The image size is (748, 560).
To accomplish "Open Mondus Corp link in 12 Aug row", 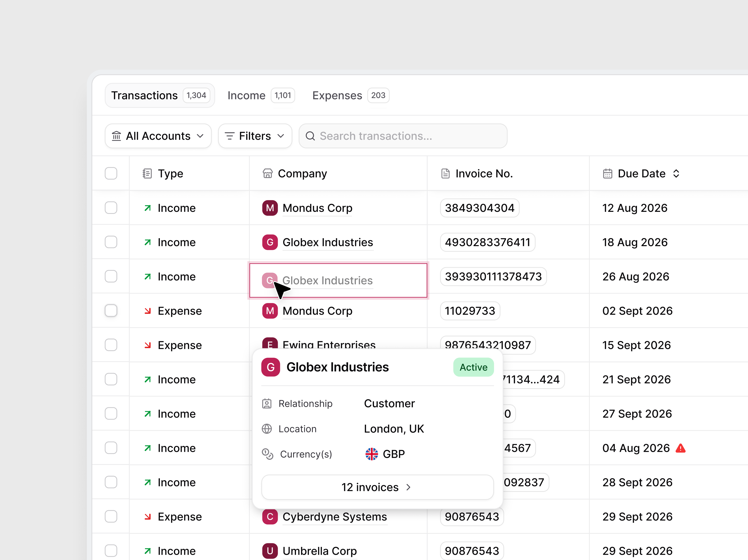I will pyautogui.click(x=317, y=208).
